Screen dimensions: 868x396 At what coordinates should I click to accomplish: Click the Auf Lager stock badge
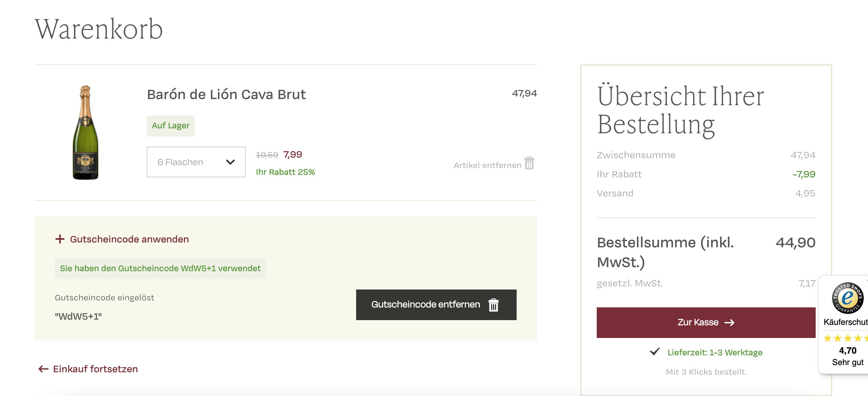170,126
